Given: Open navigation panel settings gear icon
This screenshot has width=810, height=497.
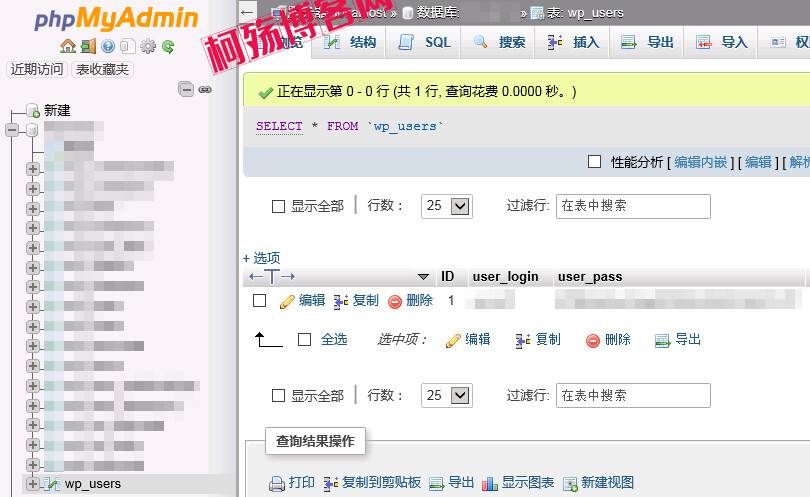Looking at the screenshot, I should pyautogui.click(x=148, y=46).
